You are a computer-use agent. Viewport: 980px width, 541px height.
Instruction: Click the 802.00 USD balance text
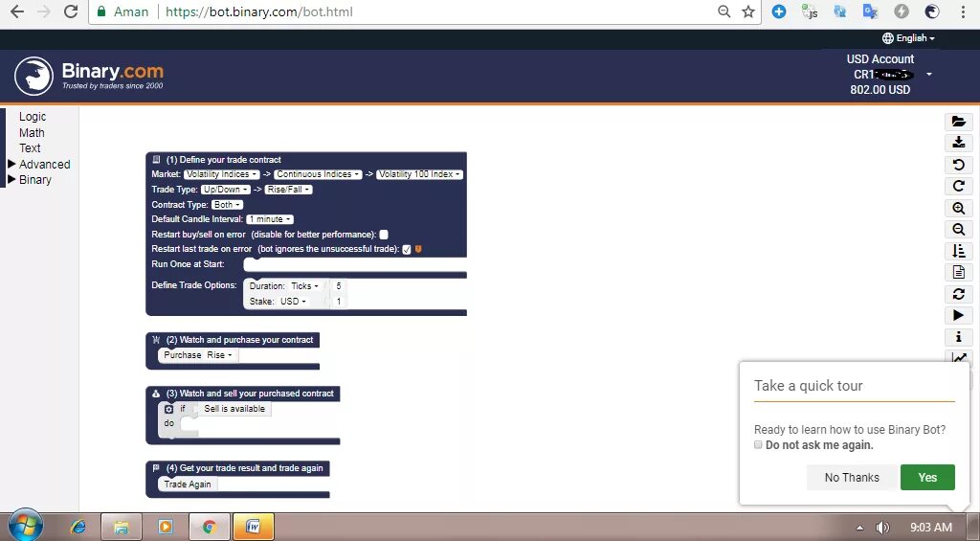point(880,89)
